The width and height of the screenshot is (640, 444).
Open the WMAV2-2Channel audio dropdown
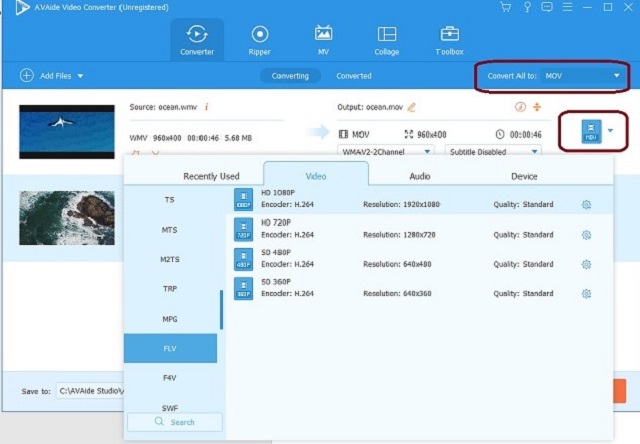(386, 151)
